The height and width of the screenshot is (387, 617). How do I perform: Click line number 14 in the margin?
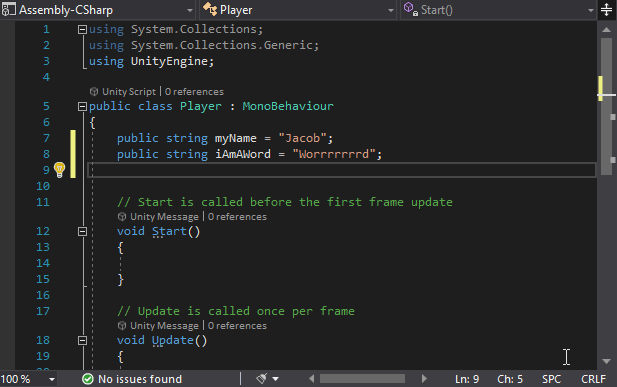pyautogui.click(x=43, y=263)
